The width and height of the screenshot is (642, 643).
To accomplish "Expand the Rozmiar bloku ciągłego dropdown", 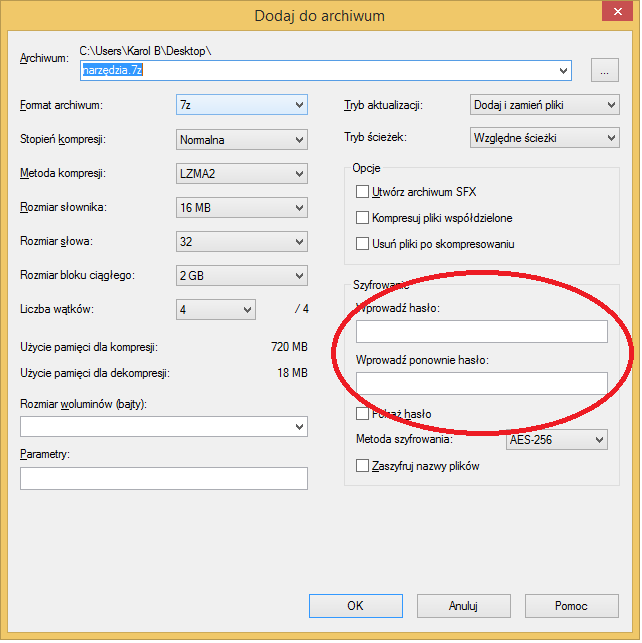I will click(242, 276).
